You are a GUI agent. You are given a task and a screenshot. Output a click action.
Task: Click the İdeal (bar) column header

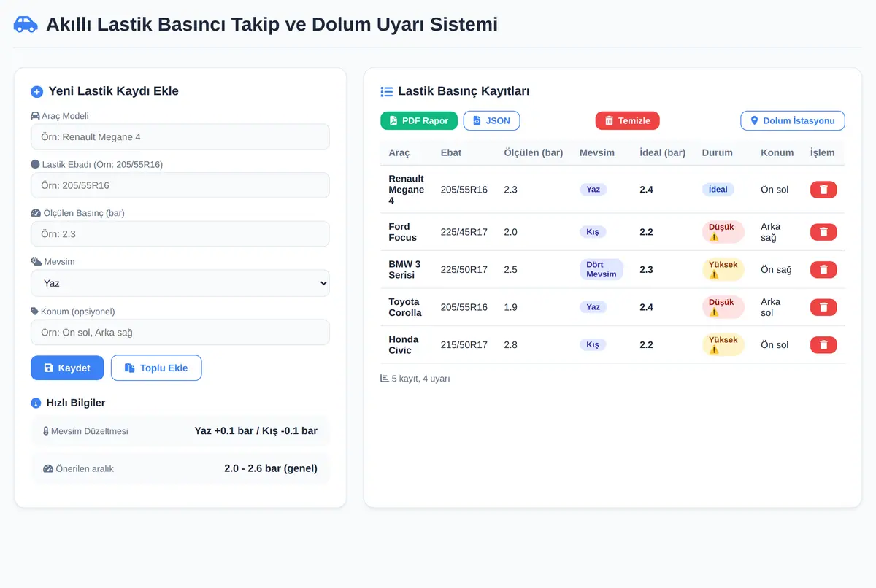pyautogui.click(x=663, y=152)
